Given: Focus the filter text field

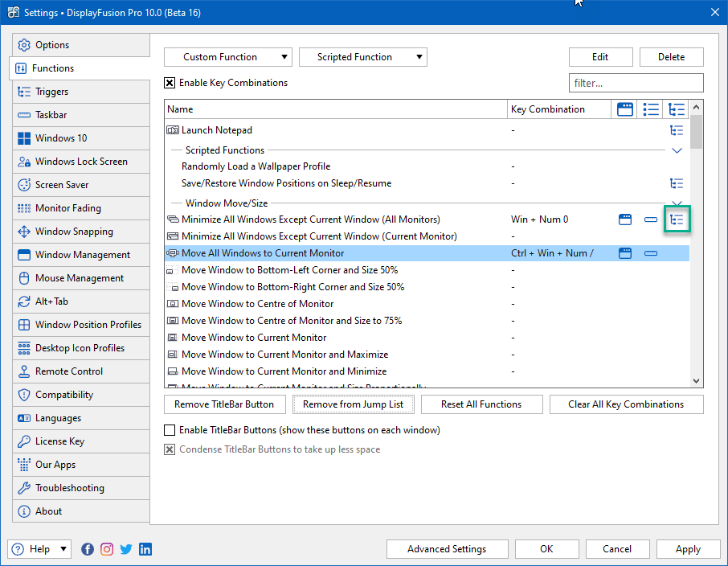Looking at the screenshot, I should (x=636, y=83).
